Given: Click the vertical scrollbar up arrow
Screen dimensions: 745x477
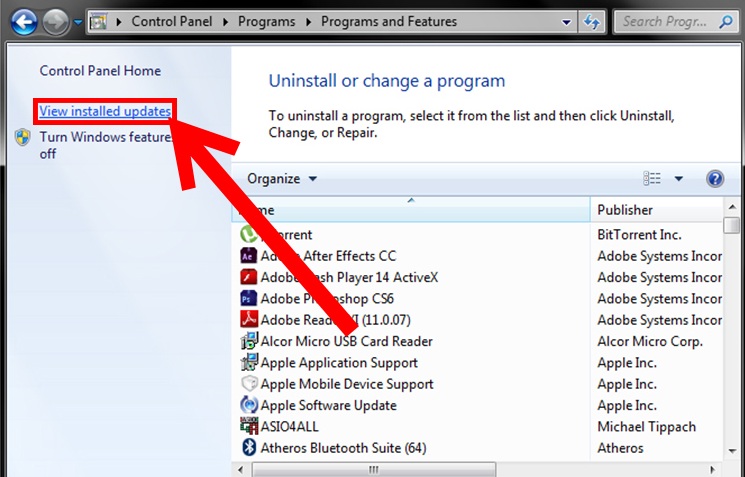Looking at the screenshot, I should pos(732,207).
